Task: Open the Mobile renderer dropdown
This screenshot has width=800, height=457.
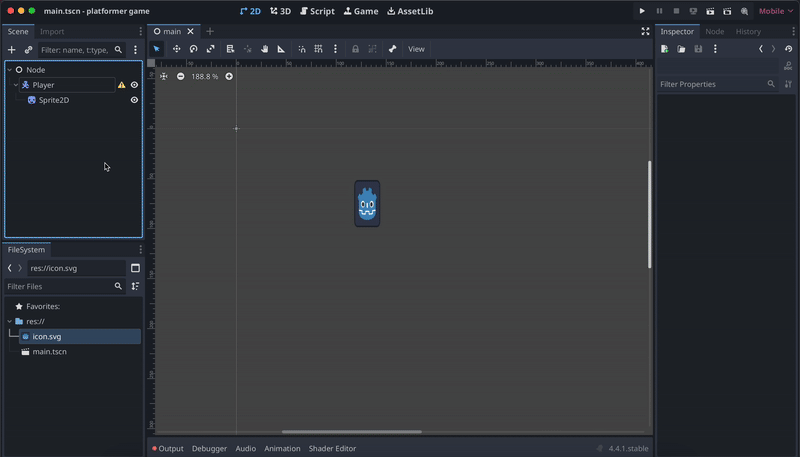Action: tap(776, 11)
